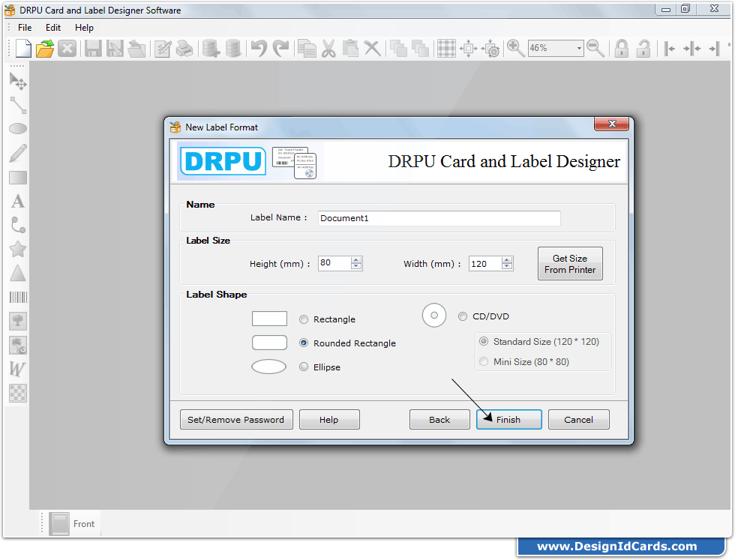This screenshot has height=560, width=735.
Task: Open the Edit menu
Action: tap(53, 28)
